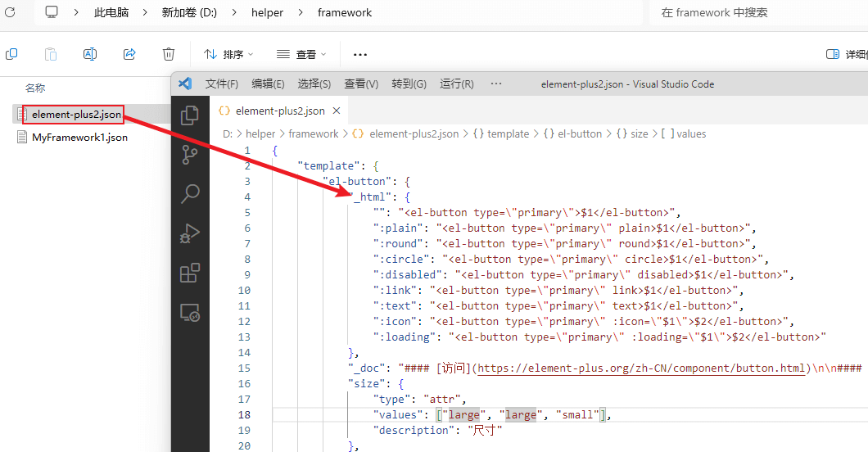Image resolution: width=868 pixels, height=452 pixels.
Task: Open the 排序 sort dropdown
Action: point(228,54)
